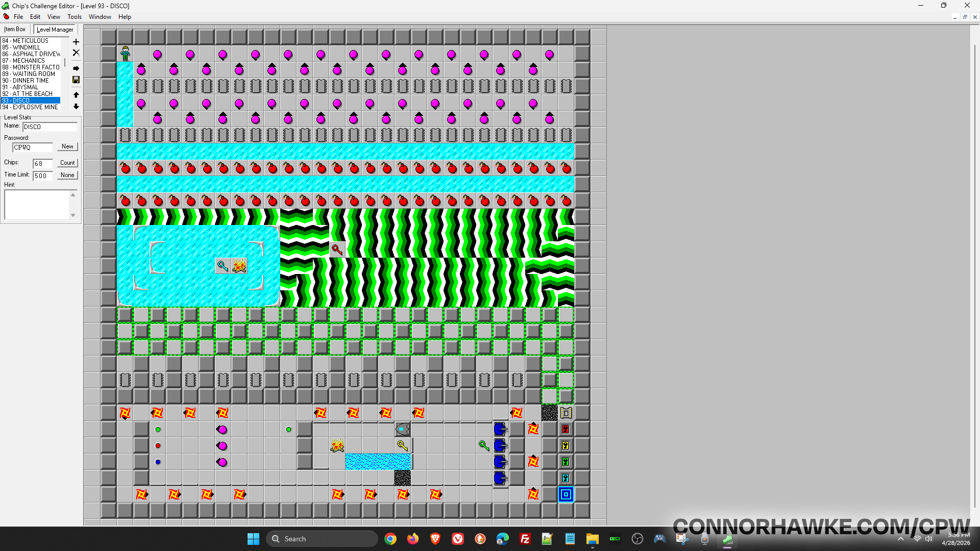
Task: Show hidden system tray icons
Action: (x=901, y=539)
